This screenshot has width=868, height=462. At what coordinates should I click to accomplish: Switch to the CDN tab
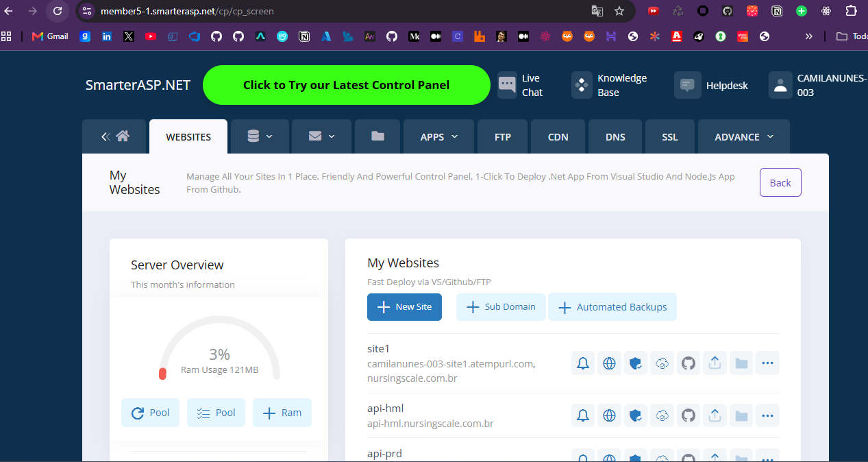coord(558,136)
